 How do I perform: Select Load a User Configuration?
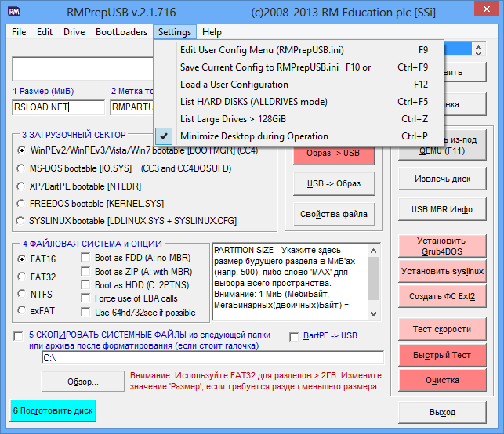(299, 85)
